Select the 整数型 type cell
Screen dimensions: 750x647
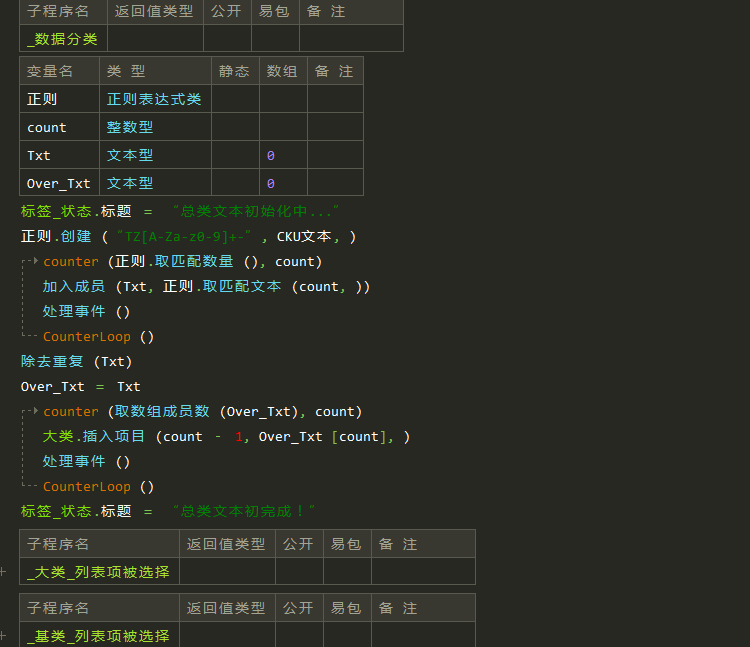(155, 127)
